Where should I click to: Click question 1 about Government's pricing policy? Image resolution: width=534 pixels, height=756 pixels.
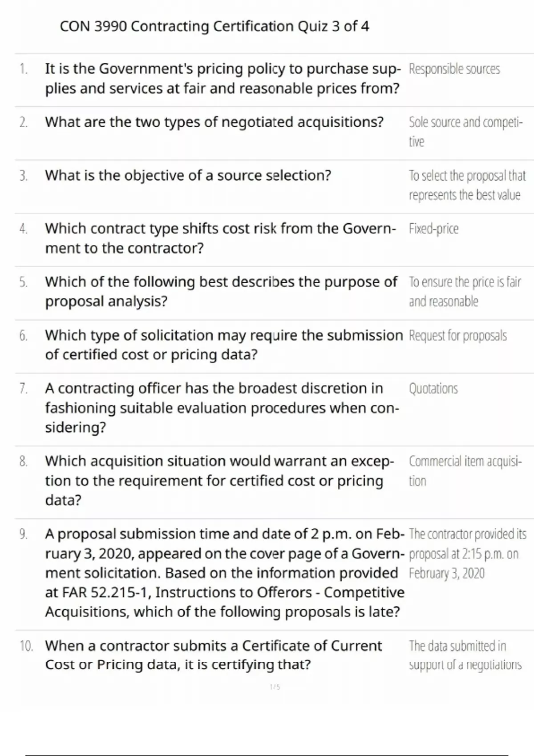[222, 79]
